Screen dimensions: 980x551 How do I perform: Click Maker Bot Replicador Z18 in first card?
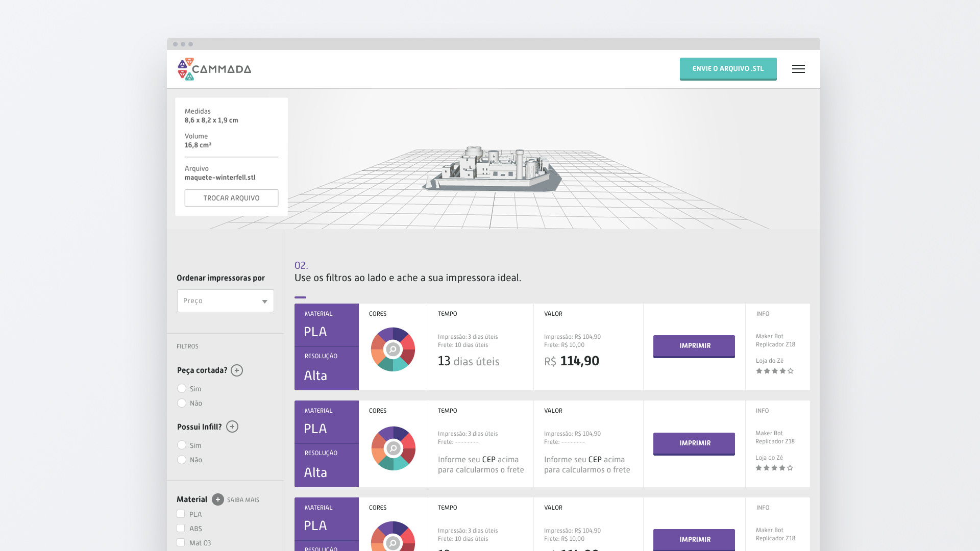(x=775, y=340)
